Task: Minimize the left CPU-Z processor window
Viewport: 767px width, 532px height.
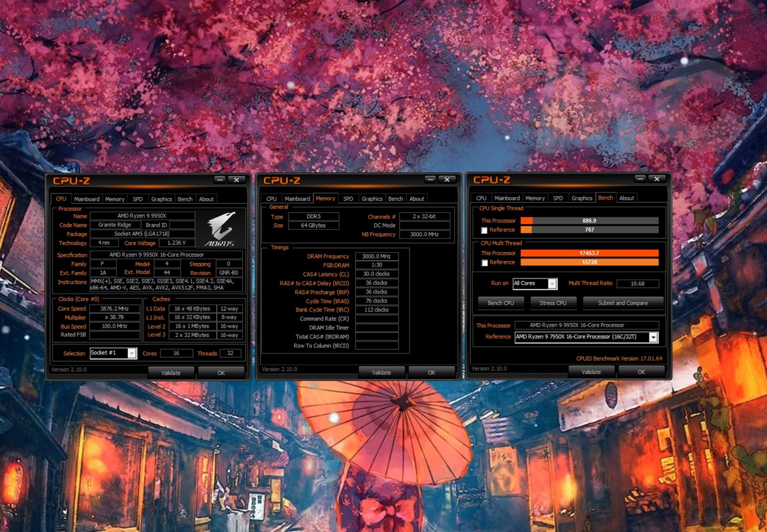Action: 220,180
